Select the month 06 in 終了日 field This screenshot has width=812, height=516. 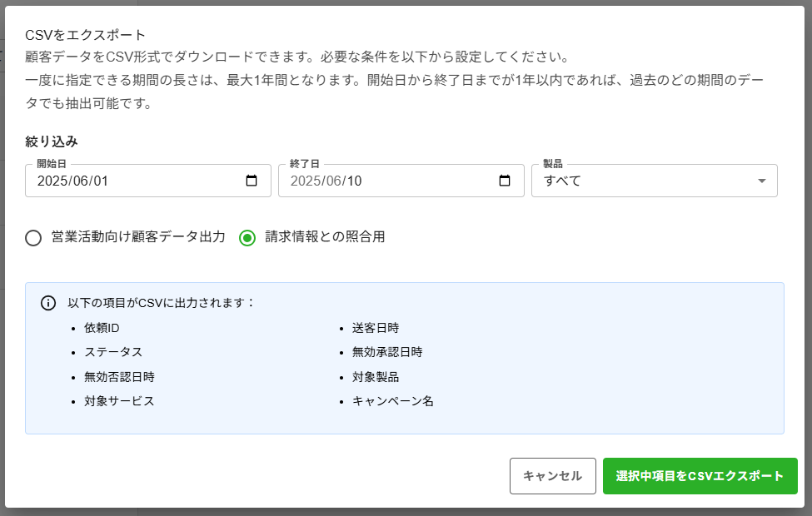[335, 181]
